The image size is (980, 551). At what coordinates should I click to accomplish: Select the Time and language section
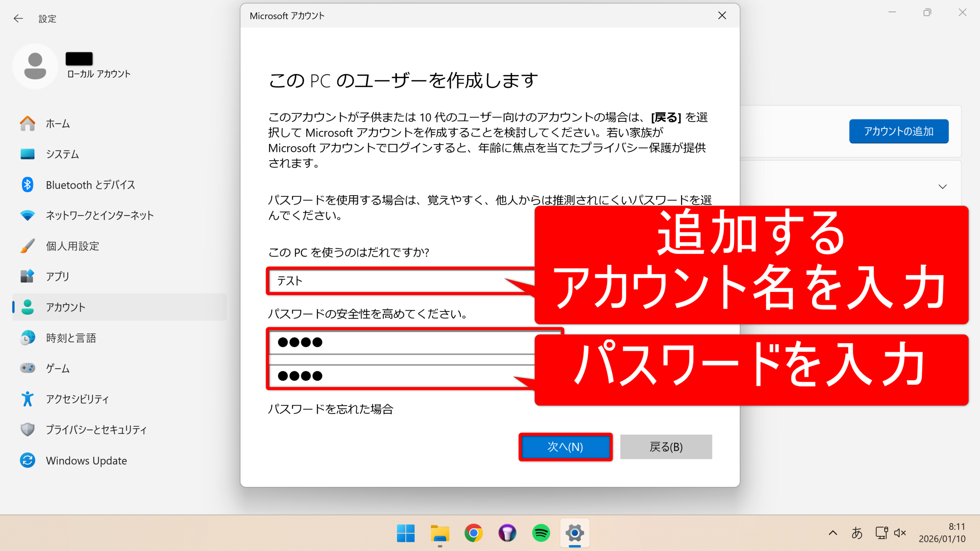click(71, 338)
